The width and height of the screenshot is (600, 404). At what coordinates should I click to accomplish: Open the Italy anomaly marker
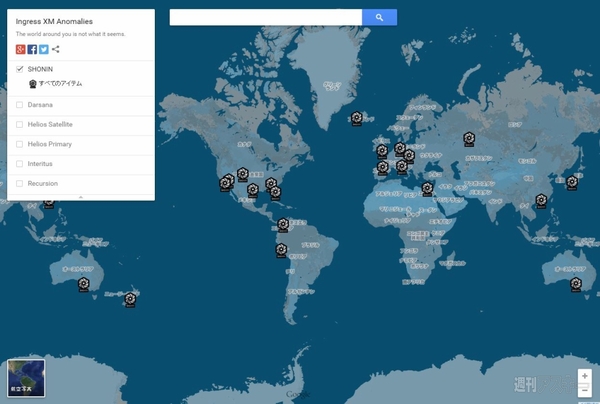(x=402, y=167)
